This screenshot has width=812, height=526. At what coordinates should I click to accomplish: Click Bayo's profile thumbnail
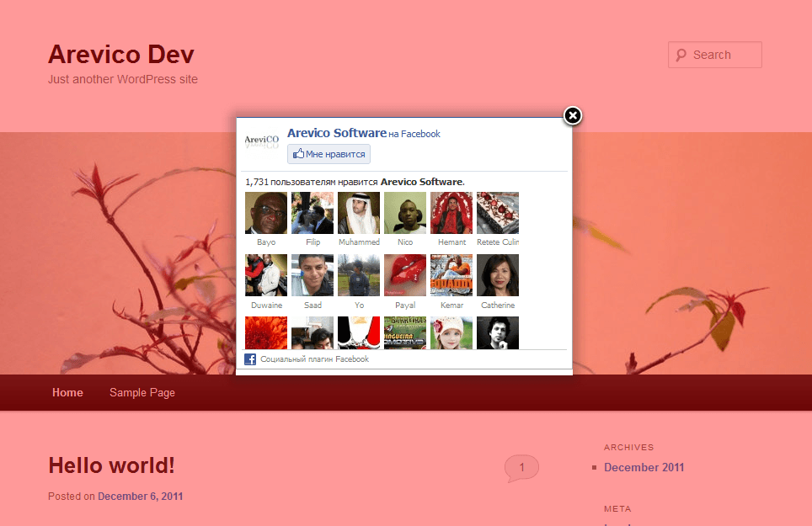click(x=266, y=213)
